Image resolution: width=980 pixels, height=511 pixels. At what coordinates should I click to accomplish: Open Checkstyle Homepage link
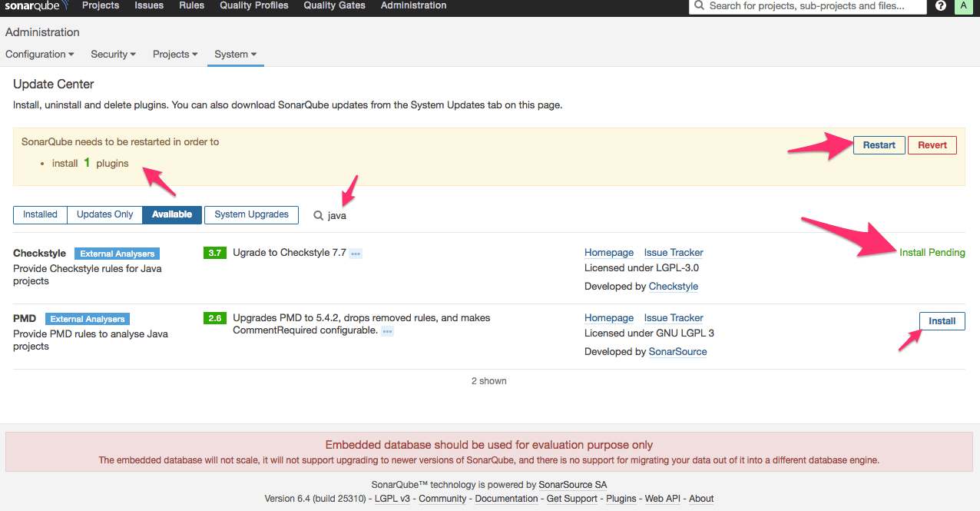[x=609, y=253]
